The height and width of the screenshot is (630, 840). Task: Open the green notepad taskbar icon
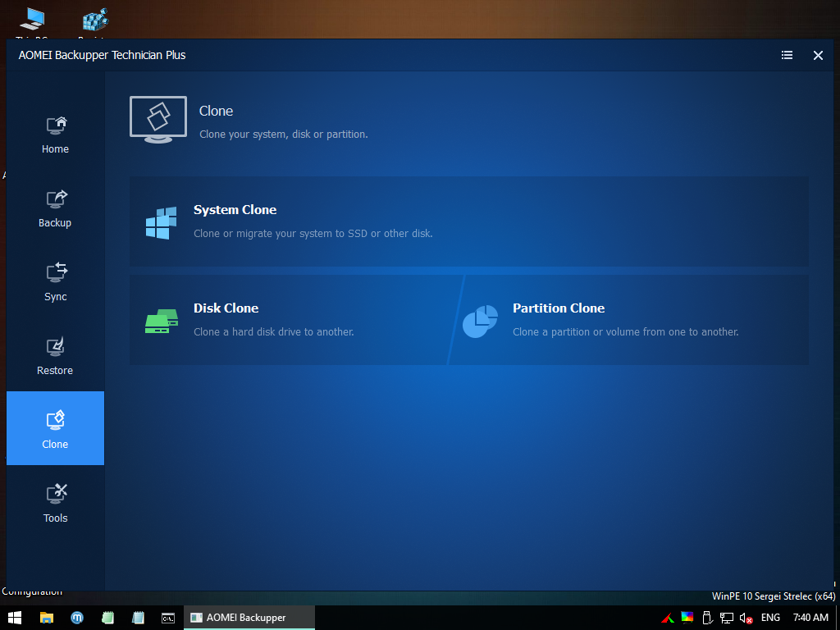107,618
